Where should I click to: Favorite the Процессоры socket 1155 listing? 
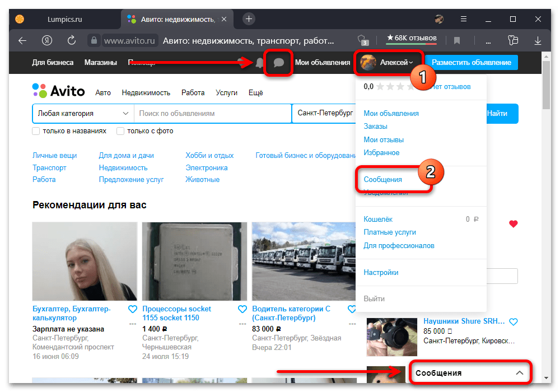pos(242,309)
